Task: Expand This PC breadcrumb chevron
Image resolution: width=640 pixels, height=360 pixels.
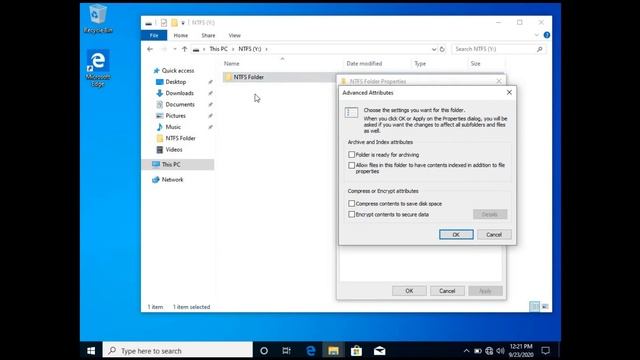Action: (x=233, y=49)
